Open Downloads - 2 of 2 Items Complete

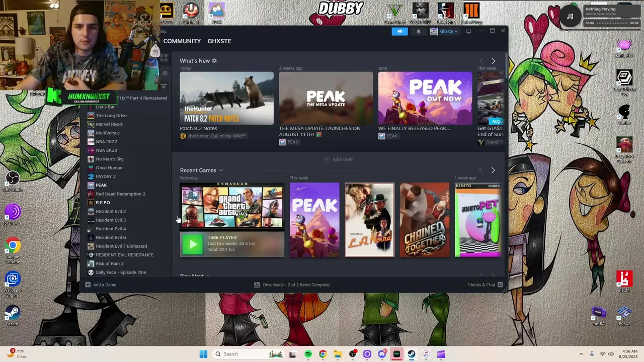(x=296, y=285)
